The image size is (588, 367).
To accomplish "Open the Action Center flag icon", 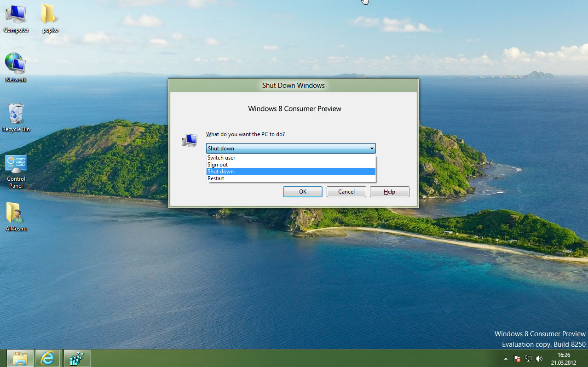I will (517, 359).
